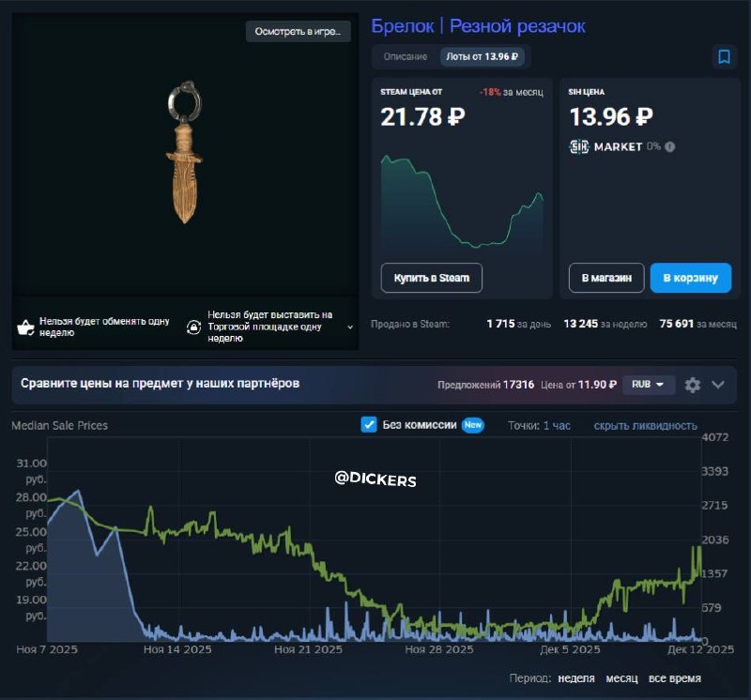This screenshot has height=700, width=751.
Task: Click the trade-lock basket icon
Action: pos(25,327)
